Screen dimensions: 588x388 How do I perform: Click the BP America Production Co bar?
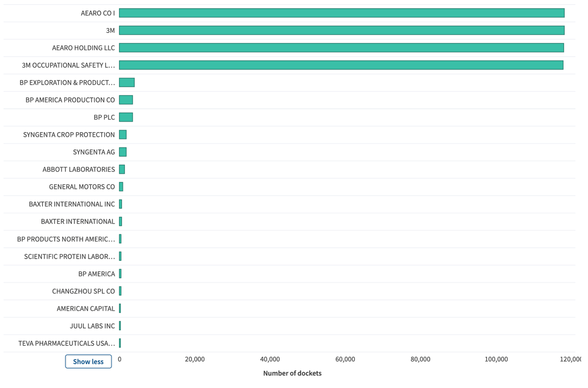[x=126, y=100]
